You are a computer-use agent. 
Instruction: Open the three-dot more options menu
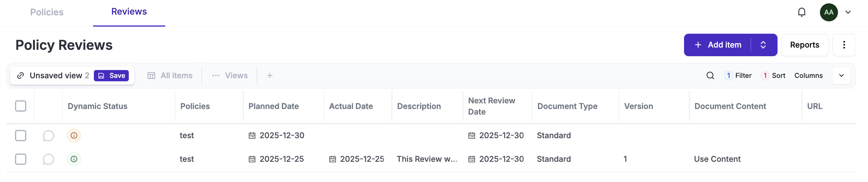(844, 45)
